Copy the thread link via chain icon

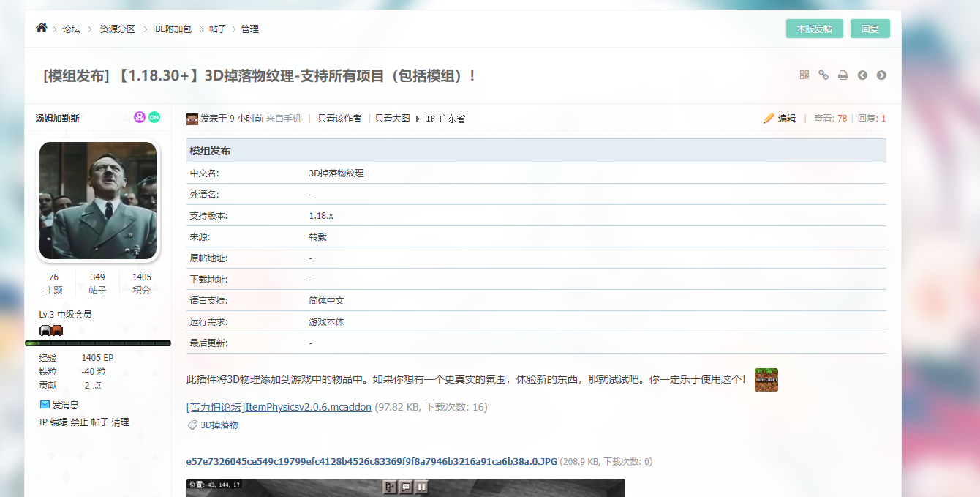823,75
